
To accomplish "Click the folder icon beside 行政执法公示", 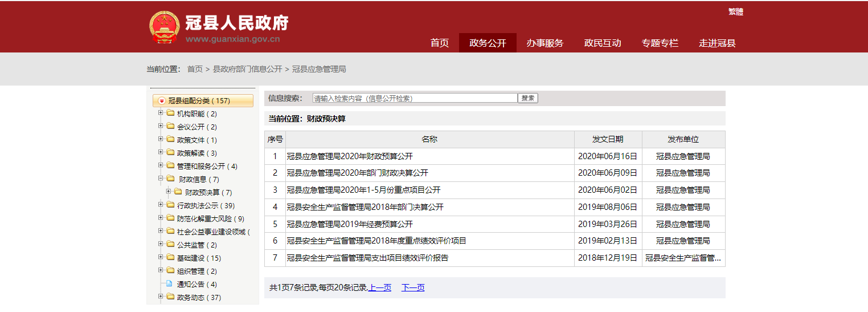I will 170,205.
